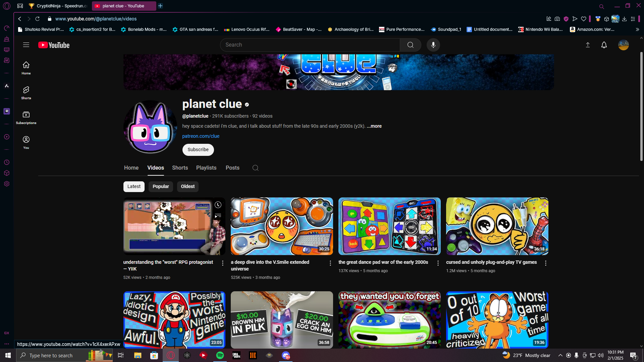Click the YouTube search magnifier button
This screenshot has height=362, width=644.
pyautogui.click(x=410, y=45)
